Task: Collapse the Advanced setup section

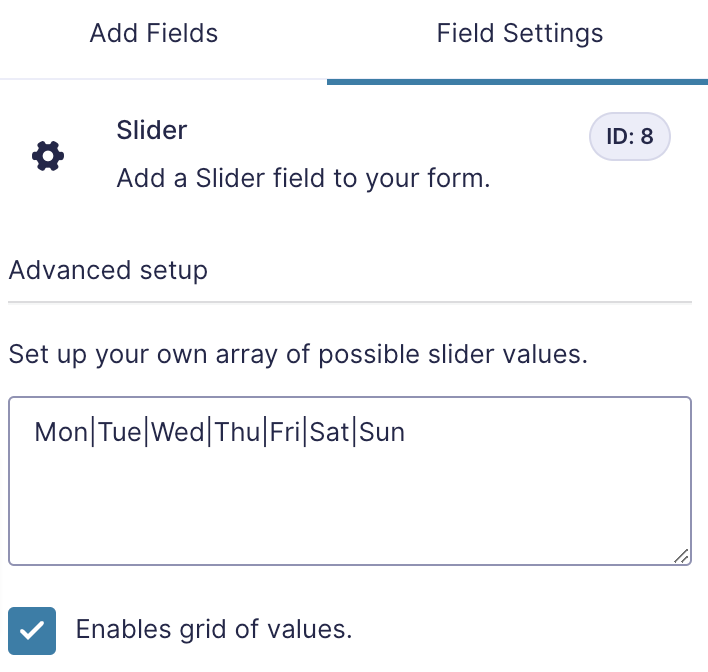Action: [108, 271]
